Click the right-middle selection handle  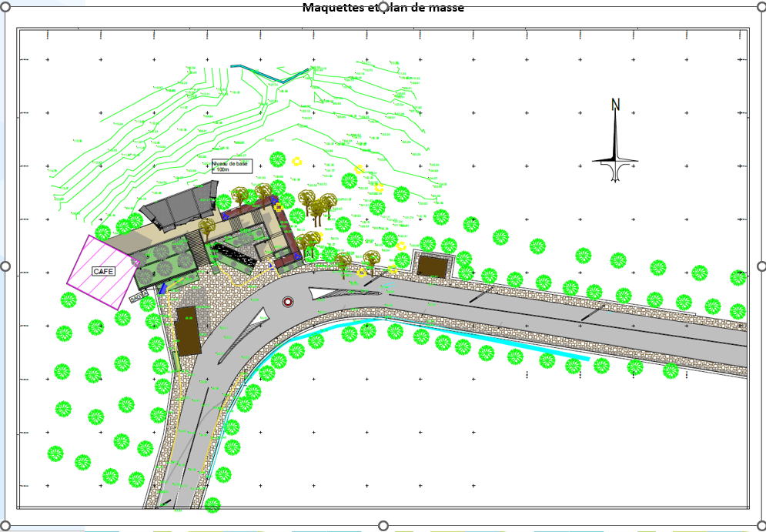(x=762, y=266)
